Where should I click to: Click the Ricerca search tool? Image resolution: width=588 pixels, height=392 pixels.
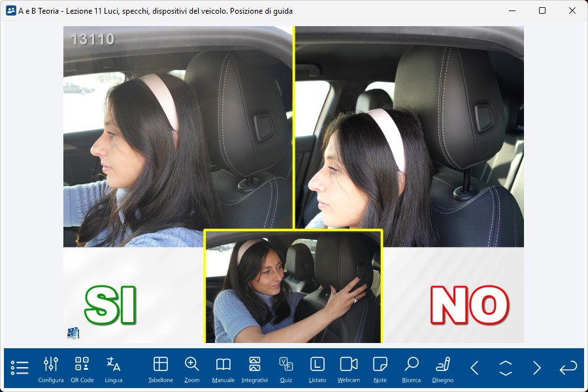point(412,369)
